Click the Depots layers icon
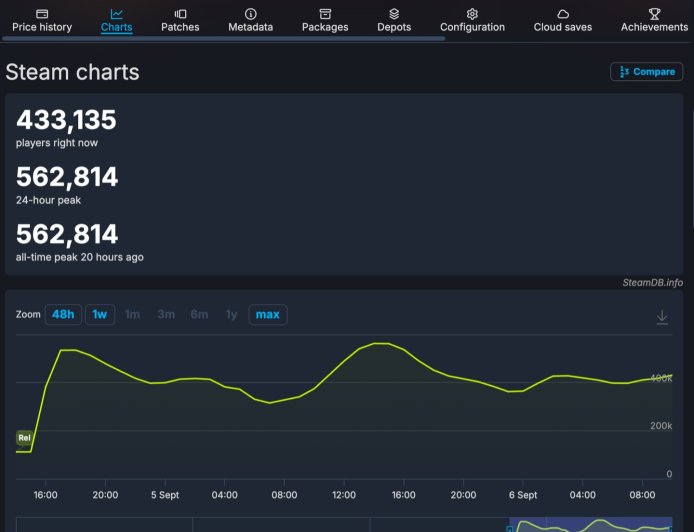The image size is (694, 532). click(394, 13)
